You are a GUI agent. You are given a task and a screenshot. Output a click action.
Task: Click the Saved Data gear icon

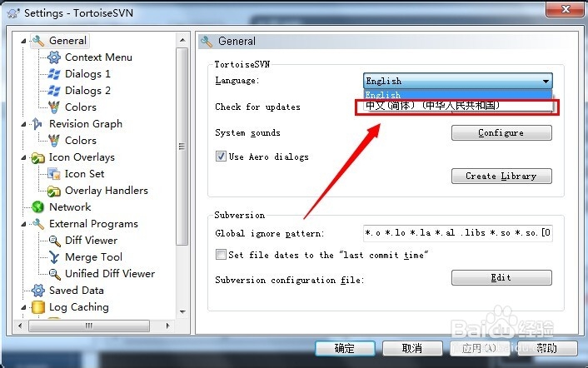[x=38, y=291]
